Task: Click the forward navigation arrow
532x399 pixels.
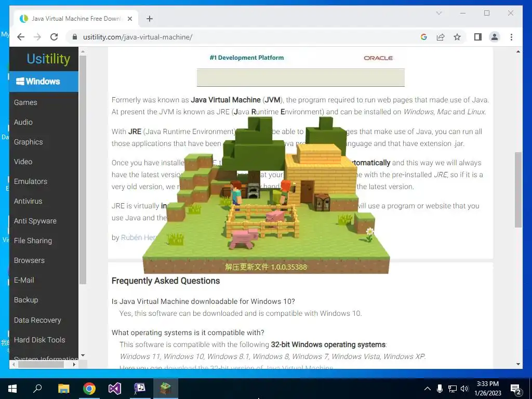Action: 37,37
